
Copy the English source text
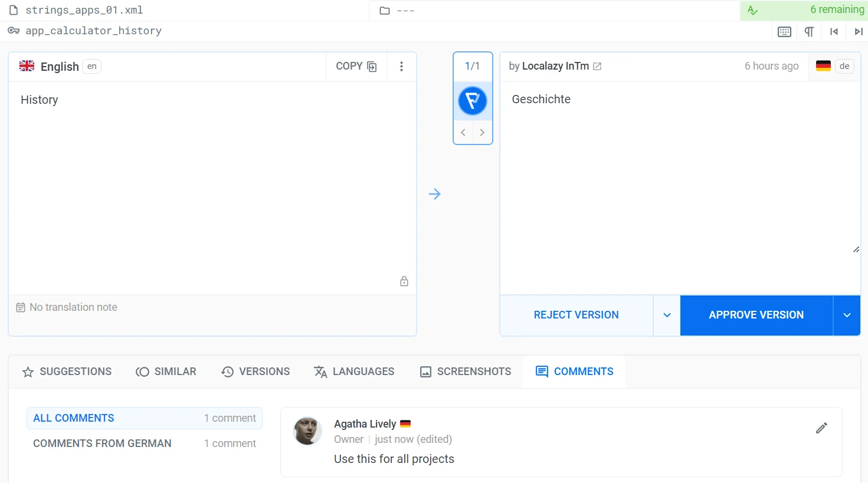click(356, 66)
